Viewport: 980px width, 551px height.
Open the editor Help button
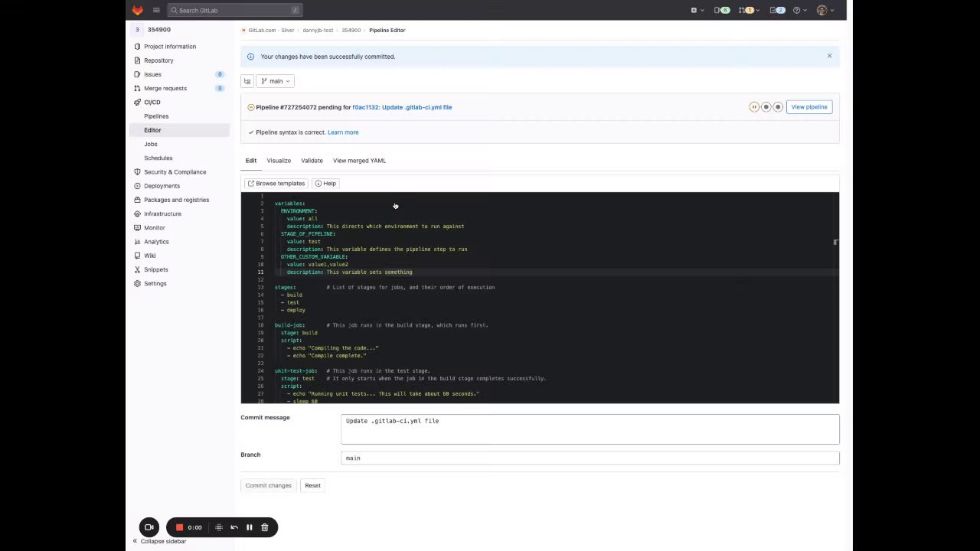325,184
